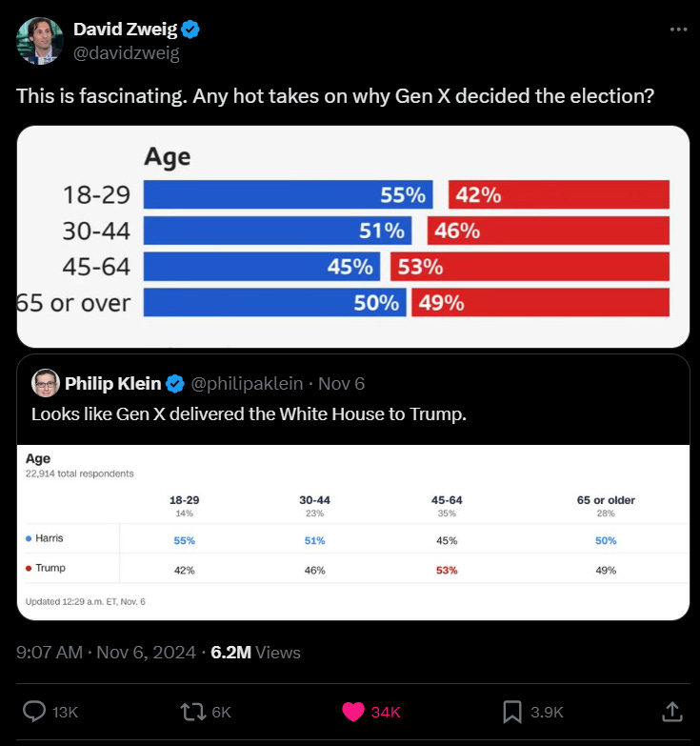Open the reply comment icon
The height and width of the screenshot is (746, 700).
[34, 712]
